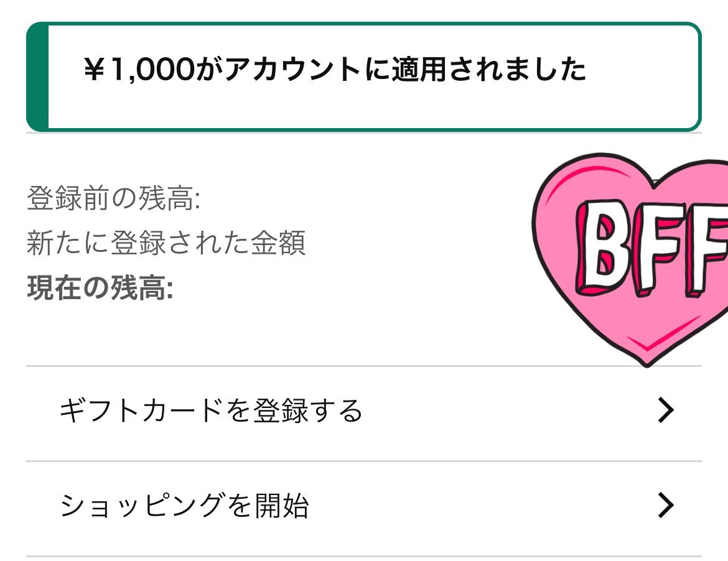
Task: Click the ギフトカードを登録する link text
Action: (x=212, y=410)
